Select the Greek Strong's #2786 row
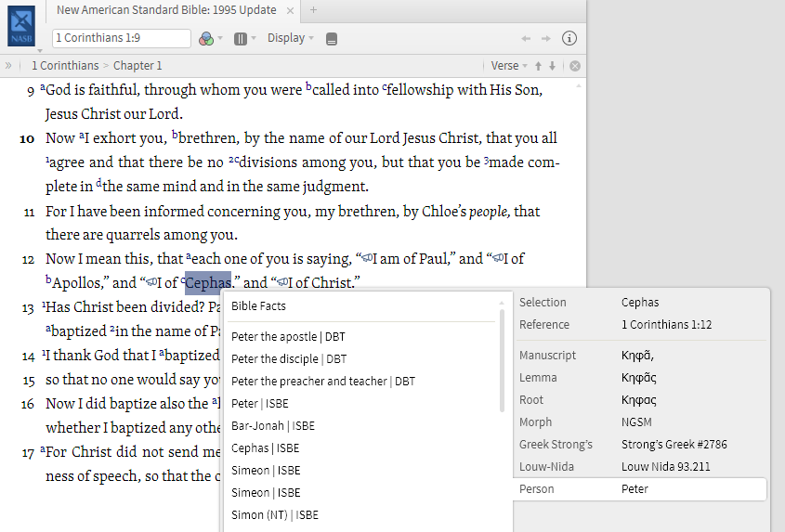 [640, 445]
